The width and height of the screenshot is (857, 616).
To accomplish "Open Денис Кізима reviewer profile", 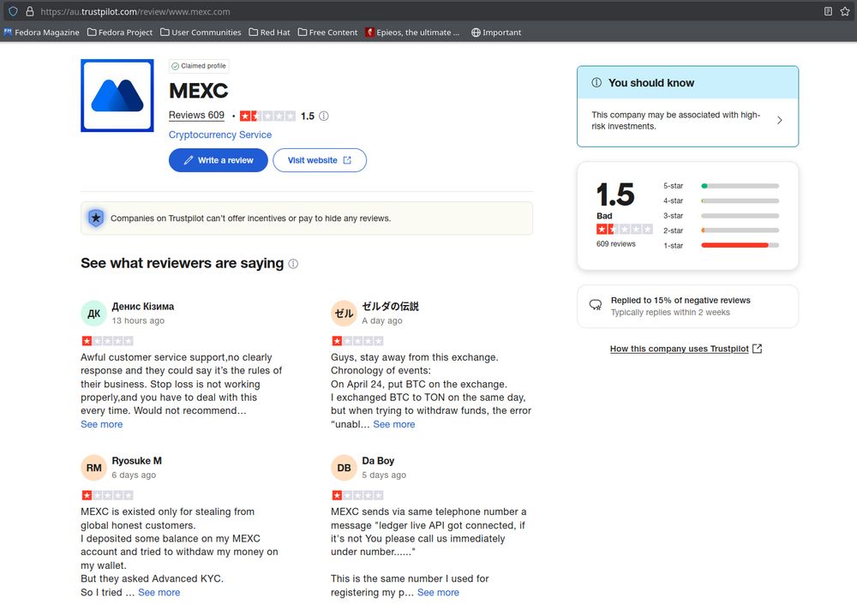I will coord(142,306).
